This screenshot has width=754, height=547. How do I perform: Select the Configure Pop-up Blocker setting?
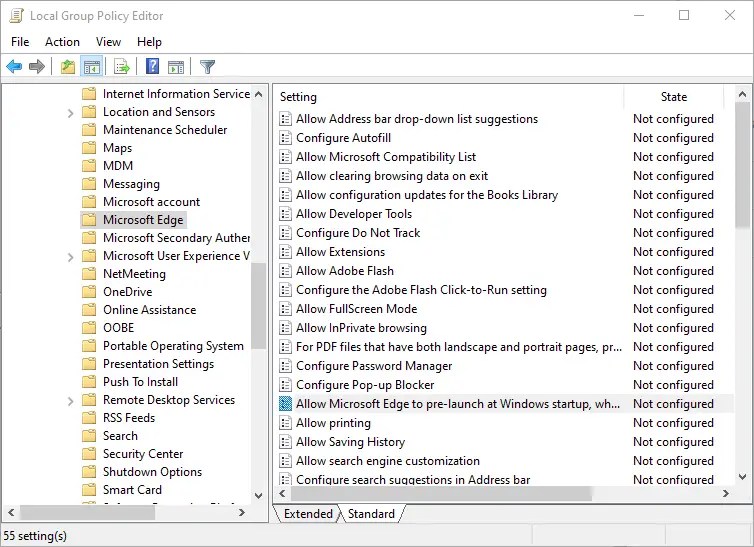[x=365, y=385]
